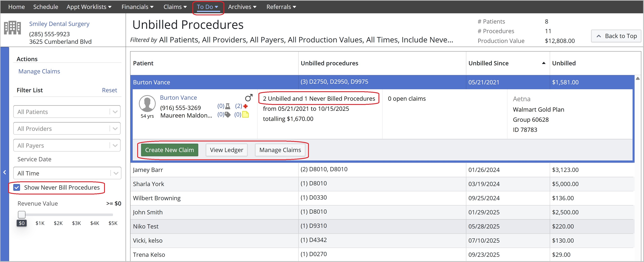This screenshot has height=262, width=644.
Task: Open the Financials menu
Action: pos(137,7)
